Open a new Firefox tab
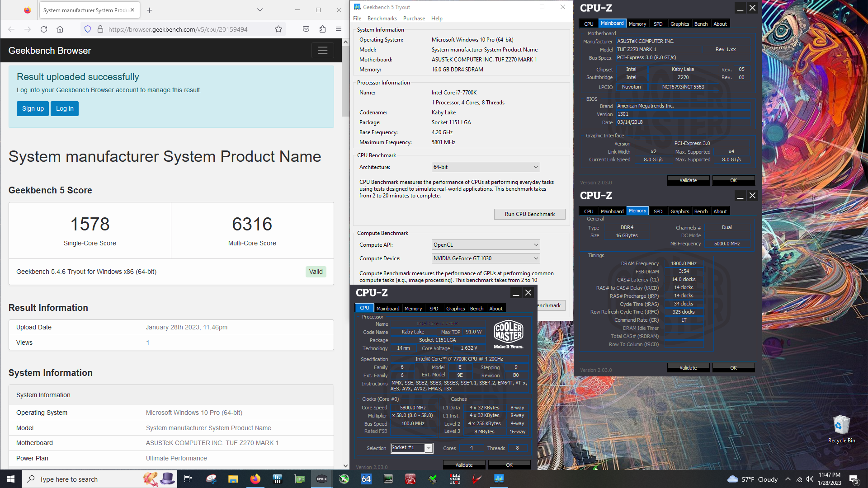 (x=150, y=10)
